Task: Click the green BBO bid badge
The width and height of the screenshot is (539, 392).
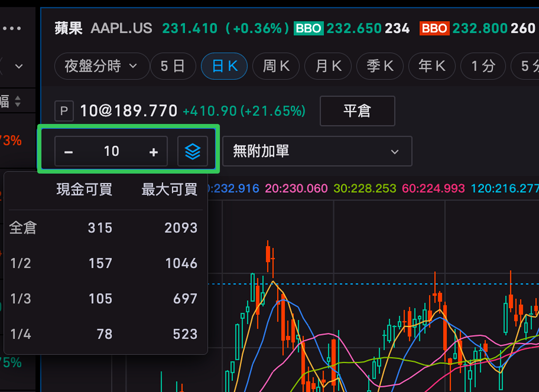Action: (309, 28)
